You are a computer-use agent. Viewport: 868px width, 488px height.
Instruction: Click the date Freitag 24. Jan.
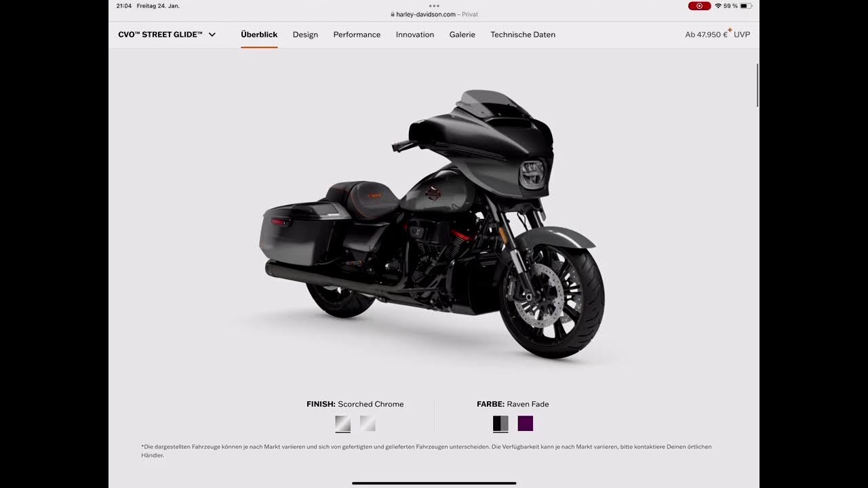click(x=158, y=6)
